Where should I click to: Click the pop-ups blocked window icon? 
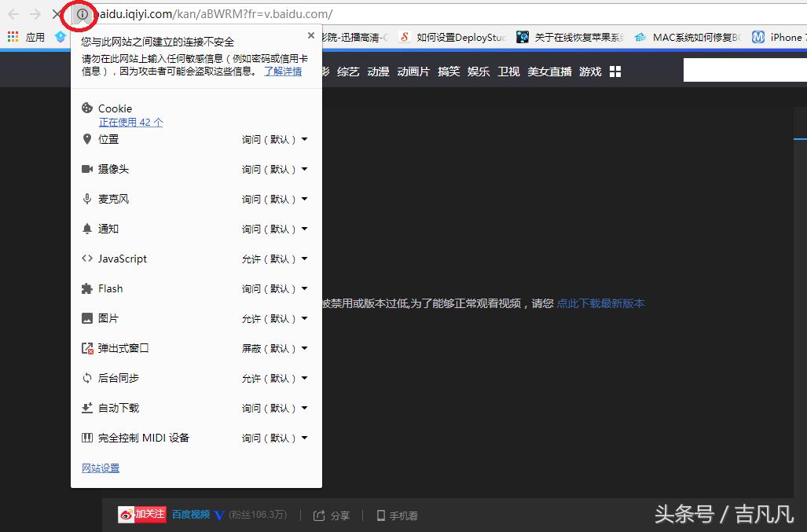click(x=87, y=348)
